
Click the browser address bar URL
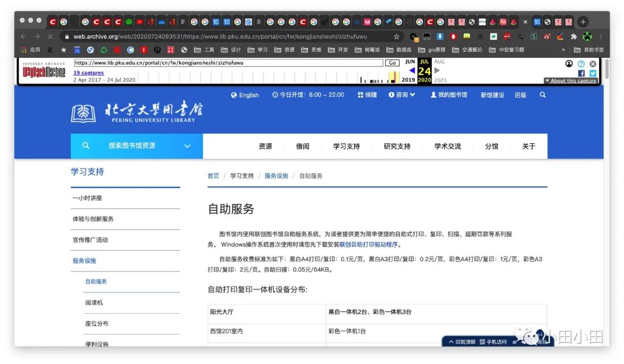(x=220, y=36)
